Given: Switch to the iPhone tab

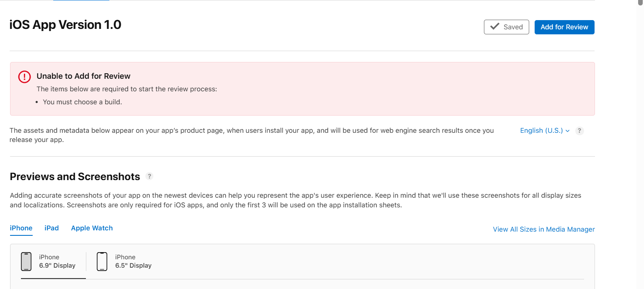Looking at the screenshot, I should [21, 228].
